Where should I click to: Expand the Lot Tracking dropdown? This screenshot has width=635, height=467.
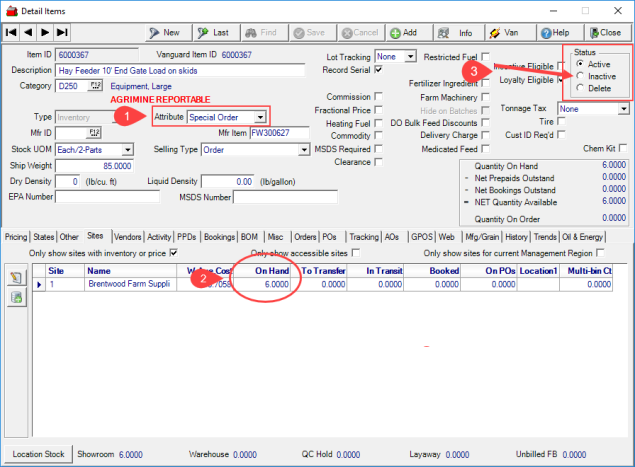click(410, 57)
